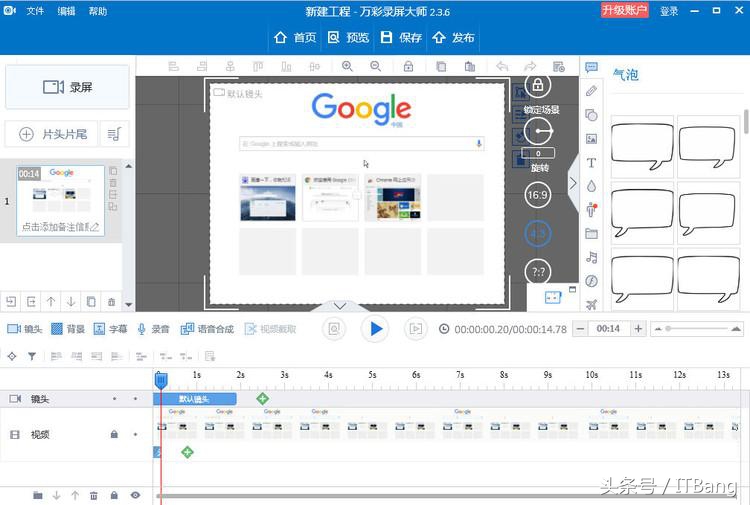The height and width of the screenshot is (505, 750).
Task: Click the canvas zoom out magnifier
Action: (x=375, y=66)
